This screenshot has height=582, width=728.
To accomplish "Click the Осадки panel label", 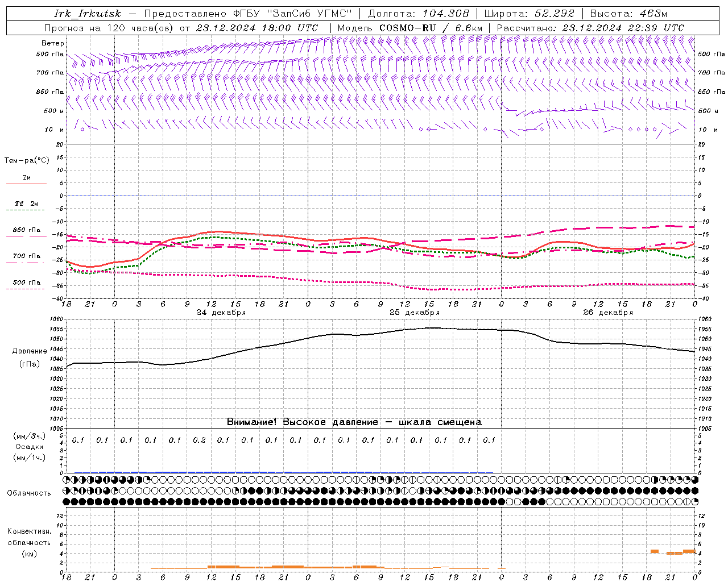I will coord(30,447).
